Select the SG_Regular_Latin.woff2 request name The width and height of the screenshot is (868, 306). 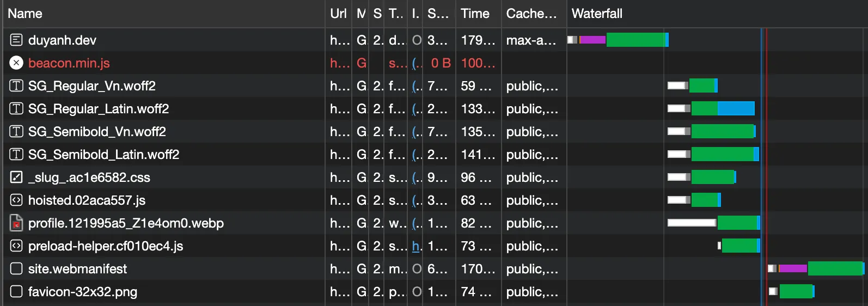point(99,109)
